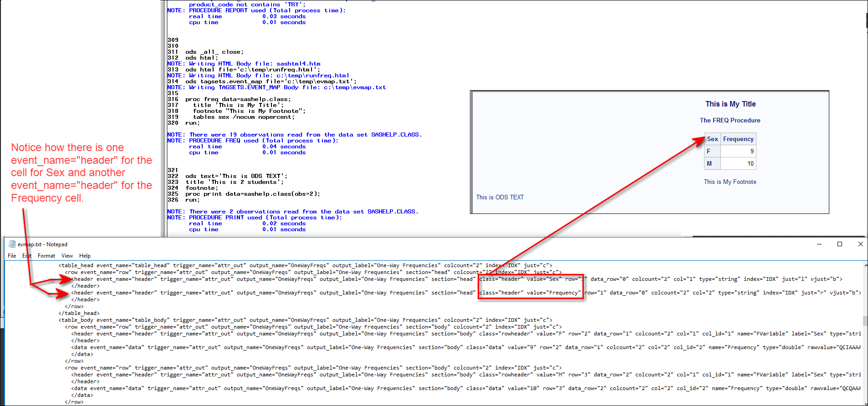Image resolution: width=868 pixels, height=406 pixels.
Task: Click log line 311's following 'ods html;' statement
Action: (x=202, y=58)
